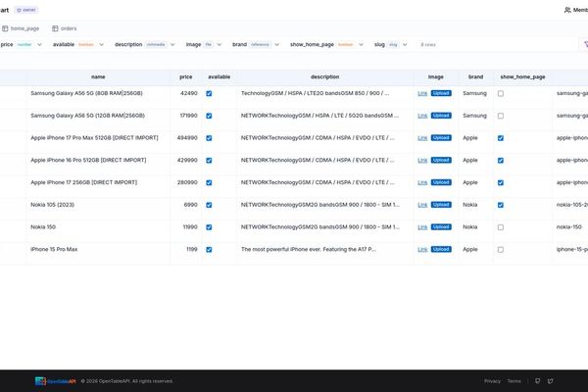Uncheck available for Nokia 105 (2023)

pos(209,205)
